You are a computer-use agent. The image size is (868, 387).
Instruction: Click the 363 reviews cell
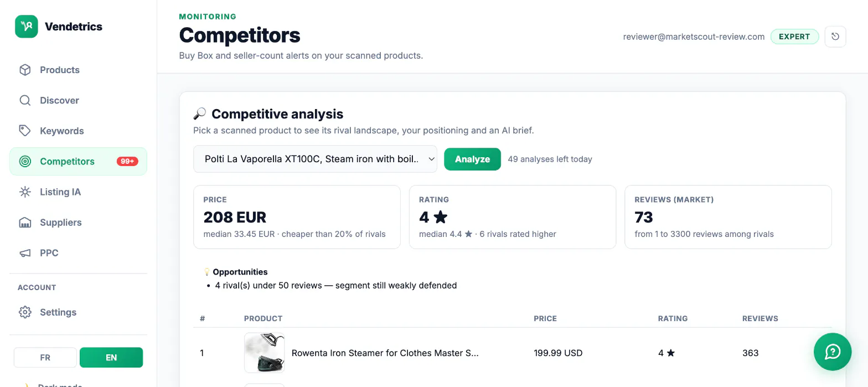(750, 353)
